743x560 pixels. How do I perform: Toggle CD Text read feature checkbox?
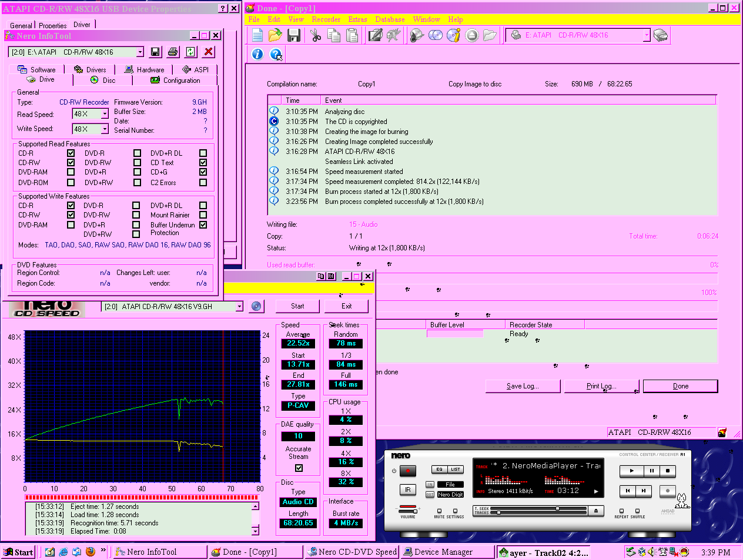click(x=203, y=163)
